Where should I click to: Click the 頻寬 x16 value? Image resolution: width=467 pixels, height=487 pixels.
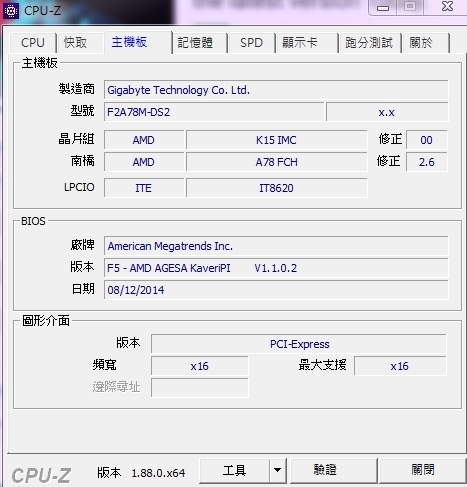(x=200, y=366)
